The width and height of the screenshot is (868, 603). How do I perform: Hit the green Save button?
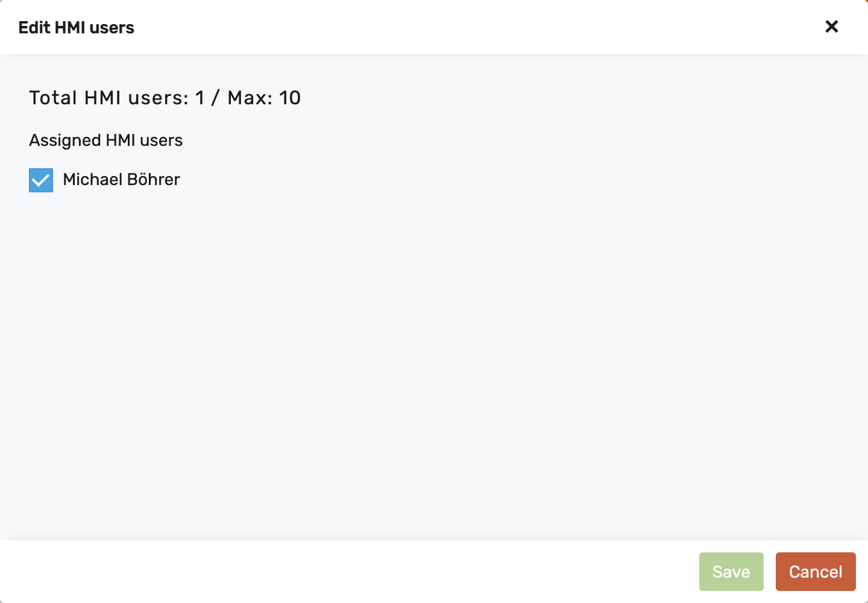(731, 572)
